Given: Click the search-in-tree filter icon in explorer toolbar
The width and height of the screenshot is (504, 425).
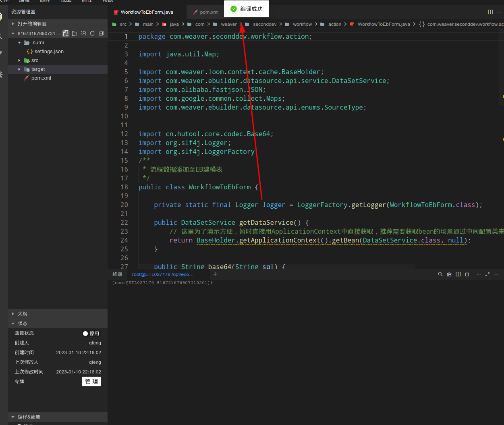Looking at the screenshot, I should click(83, 33).
